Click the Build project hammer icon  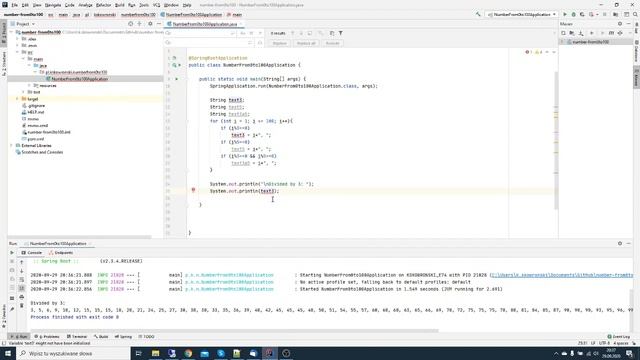click(478, 14)
